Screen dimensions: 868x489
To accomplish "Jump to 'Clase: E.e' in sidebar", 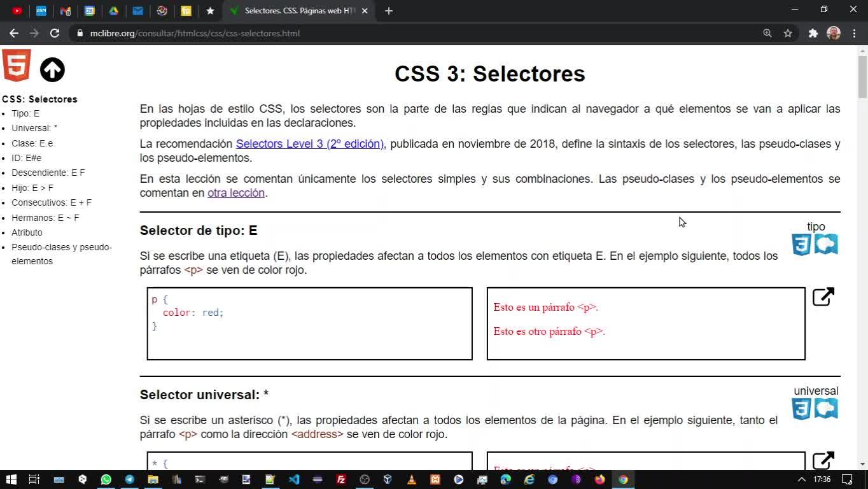I will (x=32, y=143).
